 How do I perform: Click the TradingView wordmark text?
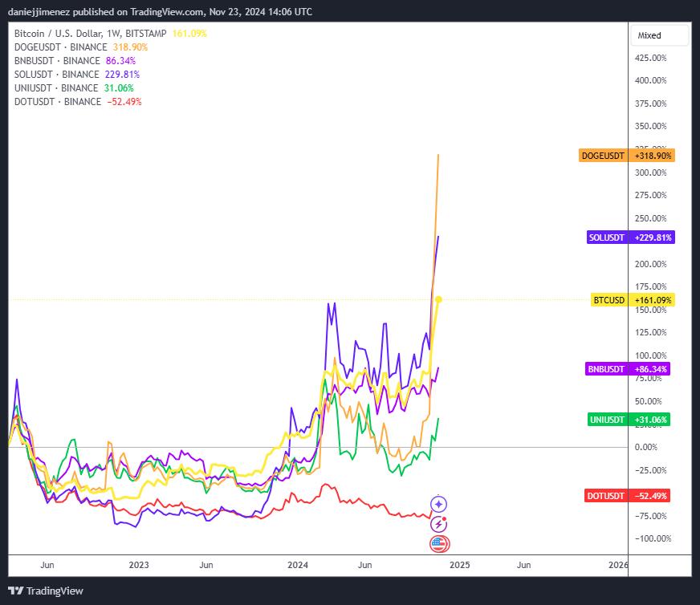click(55, 591)
